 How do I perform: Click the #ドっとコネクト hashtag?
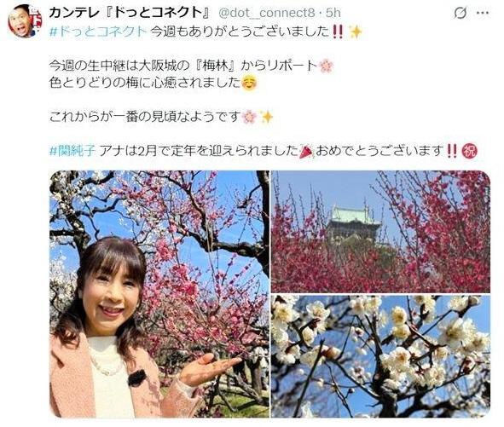[x=98, y=32]
